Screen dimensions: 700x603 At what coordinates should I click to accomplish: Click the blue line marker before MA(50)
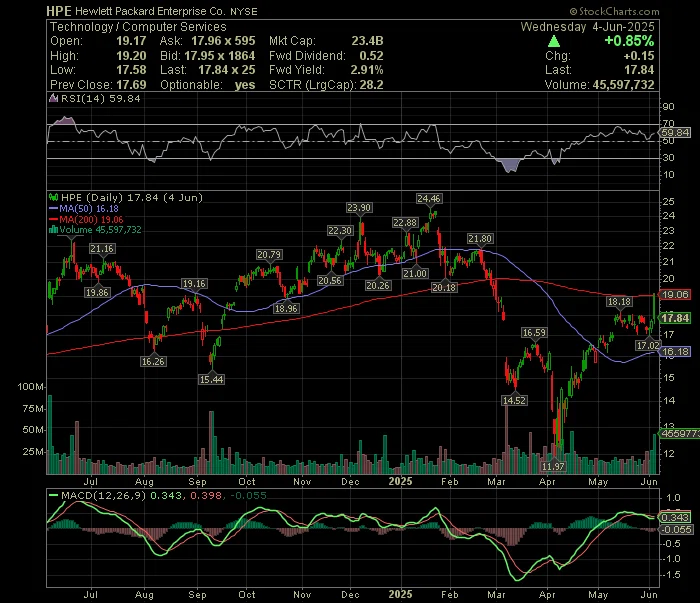[54, 208]
